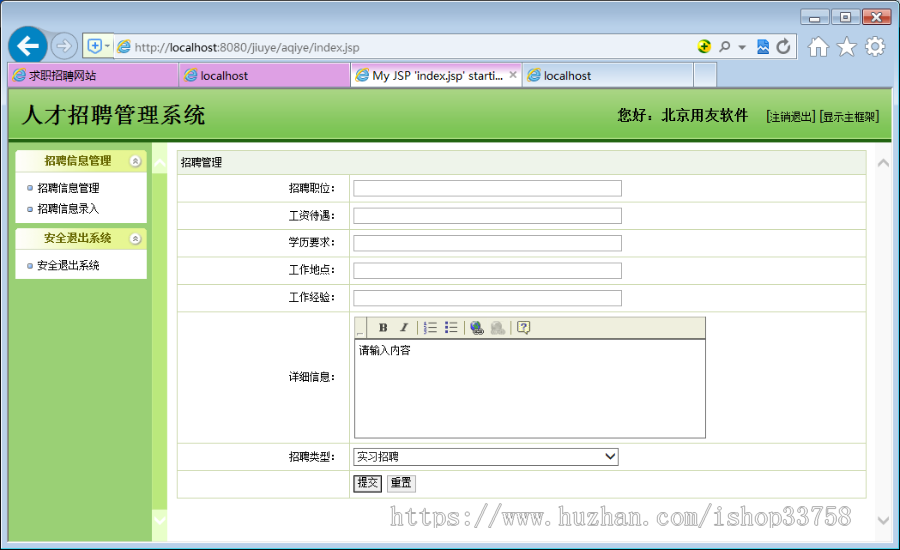Click the sidebar splitter down arrow
The width and height of the screenshot is (900, 550).
point(160,520)
